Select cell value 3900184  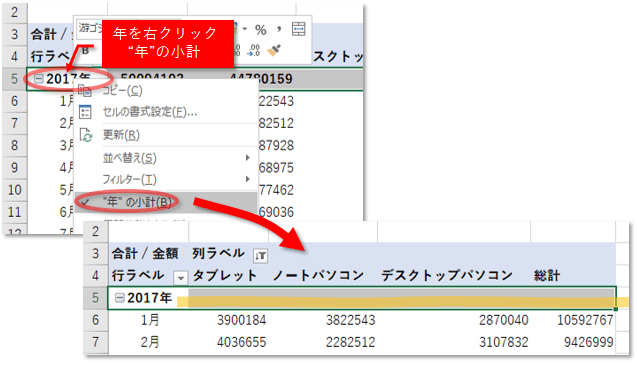(x=241, y=320)
